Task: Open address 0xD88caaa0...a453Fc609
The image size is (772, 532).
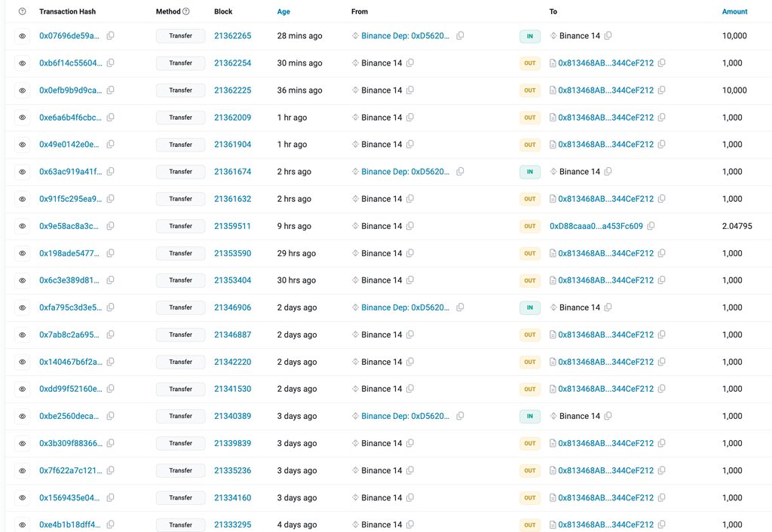Action: 596,226
